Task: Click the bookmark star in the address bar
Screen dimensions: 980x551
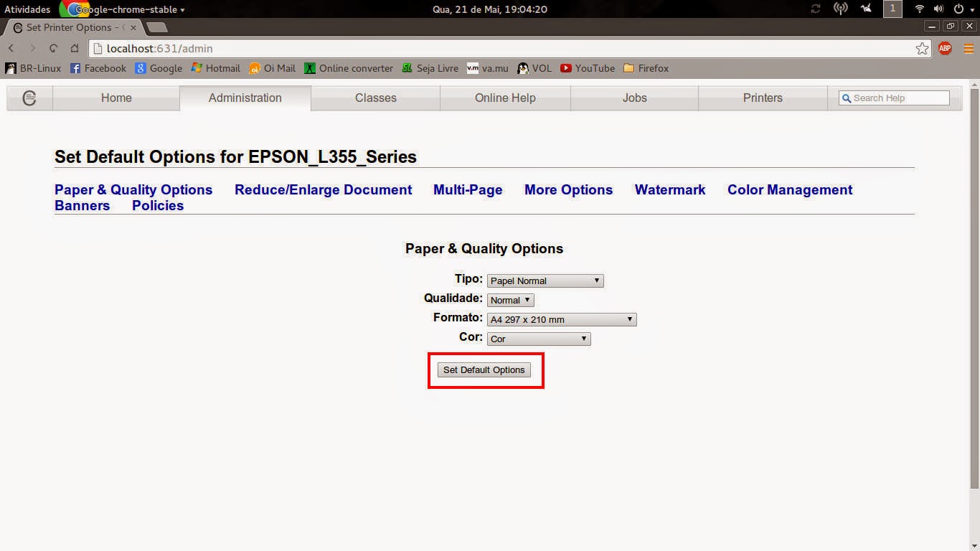Action: (x=923, y=49)
